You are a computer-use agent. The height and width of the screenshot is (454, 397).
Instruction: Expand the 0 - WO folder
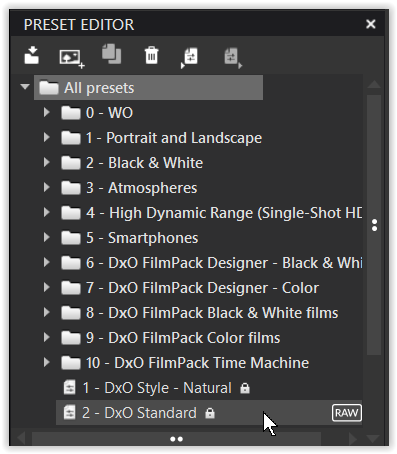(x=47, y=112)
